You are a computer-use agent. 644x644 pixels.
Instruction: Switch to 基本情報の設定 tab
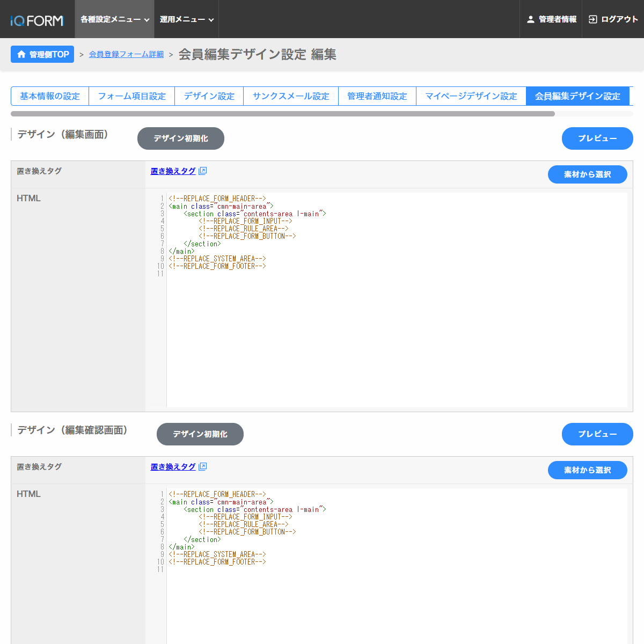pos(50,96)
